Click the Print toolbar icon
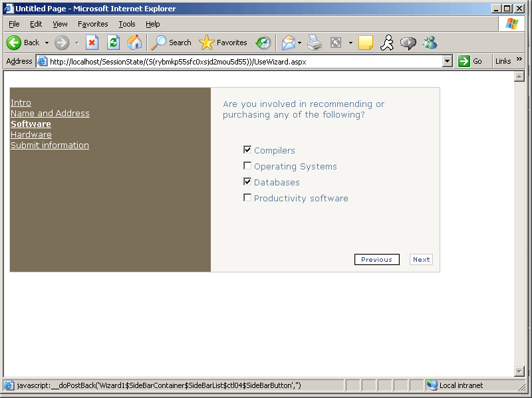Image resolution: width=532 pixels, height=398 pixels. coord(315,43)
